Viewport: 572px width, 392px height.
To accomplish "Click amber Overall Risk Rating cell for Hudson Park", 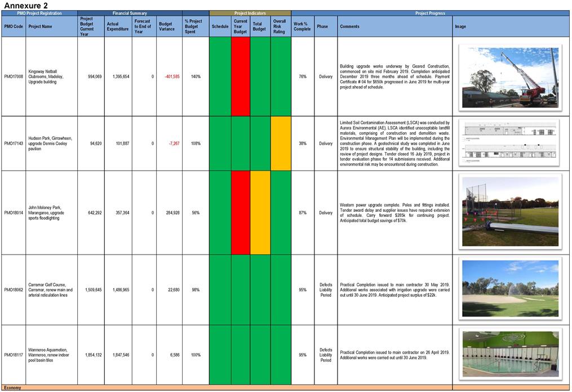I will tap(280, 144).
